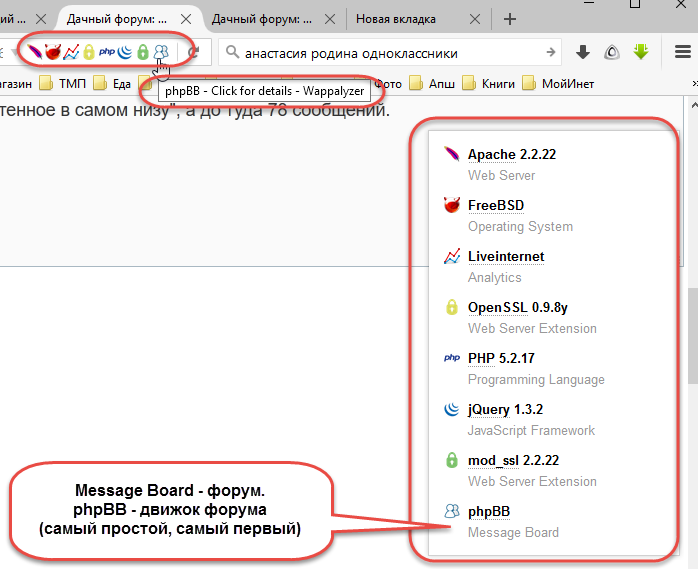Close the second Дачный форум tab
This screenshot has height=569, width=698.
coord(330,19)
